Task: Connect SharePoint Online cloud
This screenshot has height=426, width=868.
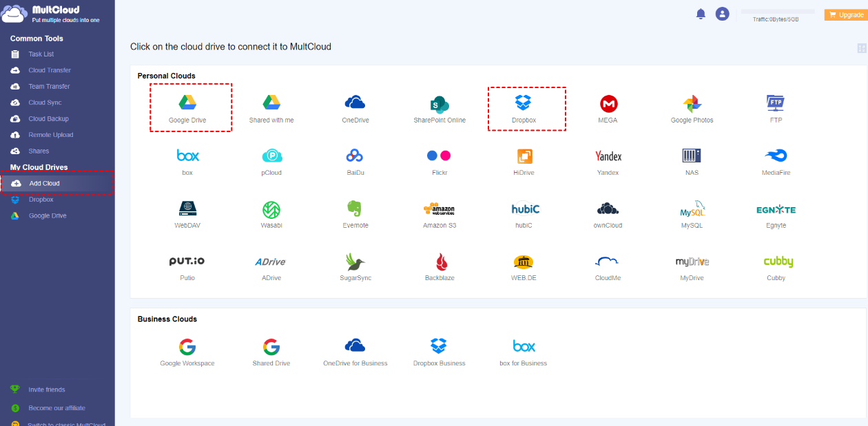Action: pos(440,109)
